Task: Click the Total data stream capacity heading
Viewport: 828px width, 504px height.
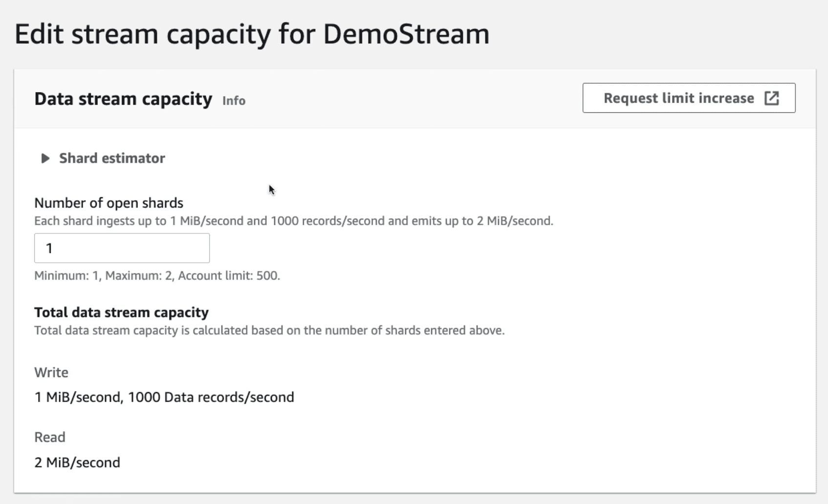Action: tap(121, 312)
